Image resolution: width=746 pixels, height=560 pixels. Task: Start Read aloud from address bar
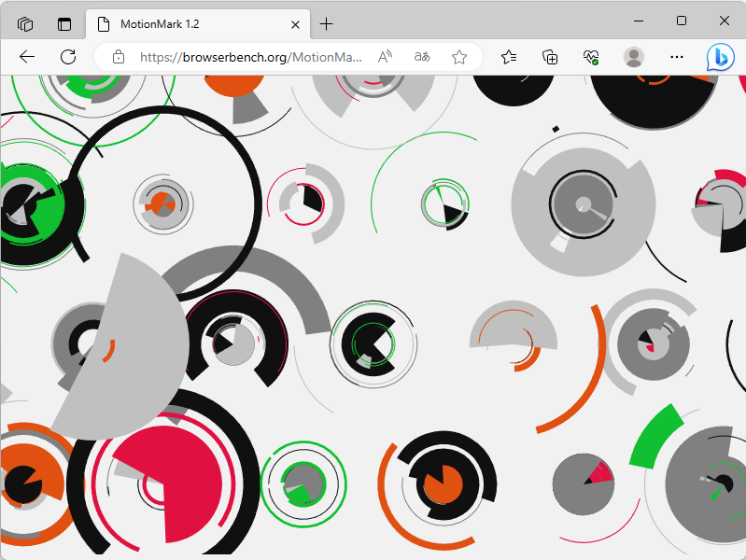point(385,57)
